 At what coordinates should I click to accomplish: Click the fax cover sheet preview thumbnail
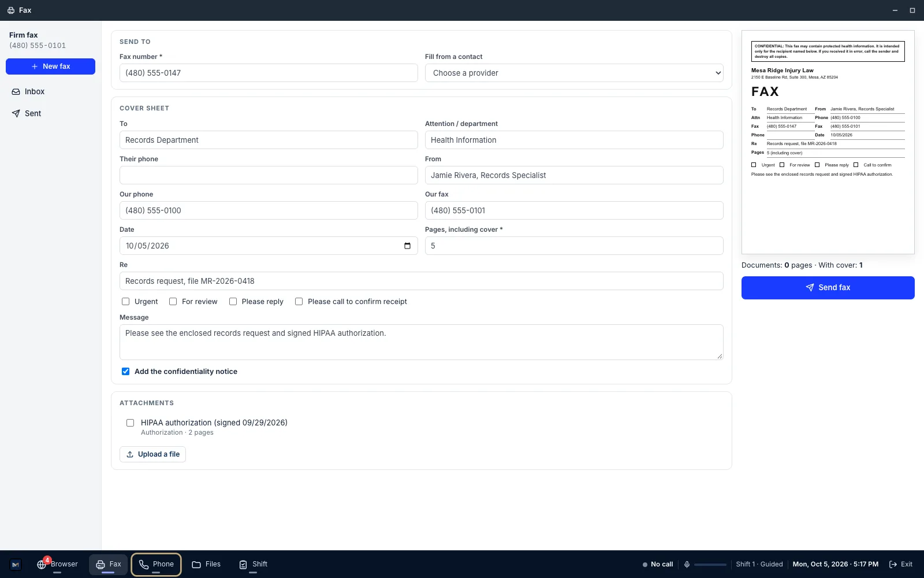click(x=828, y=142)
